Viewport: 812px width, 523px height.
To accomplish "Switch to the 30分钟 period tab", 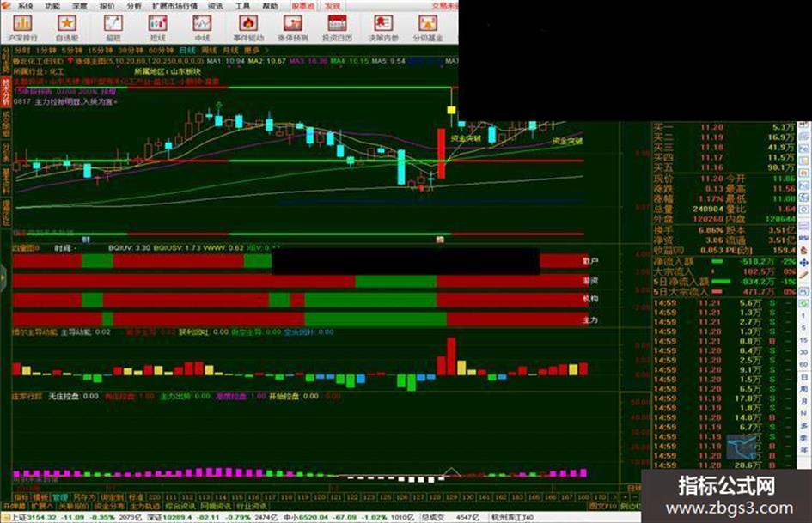I will 131,50.
